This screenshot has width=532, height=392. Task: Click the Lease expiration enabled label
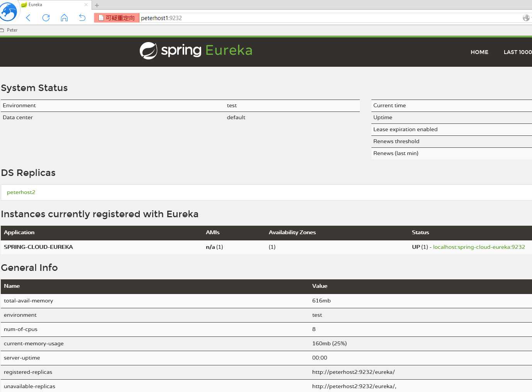click(405, 129)
